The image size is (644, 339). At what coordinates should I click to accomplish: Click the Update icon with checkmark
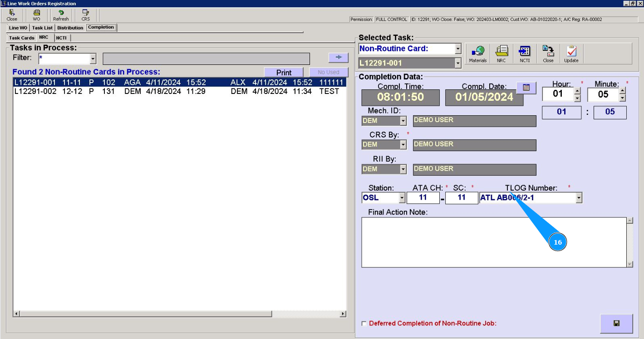point(571,54)
